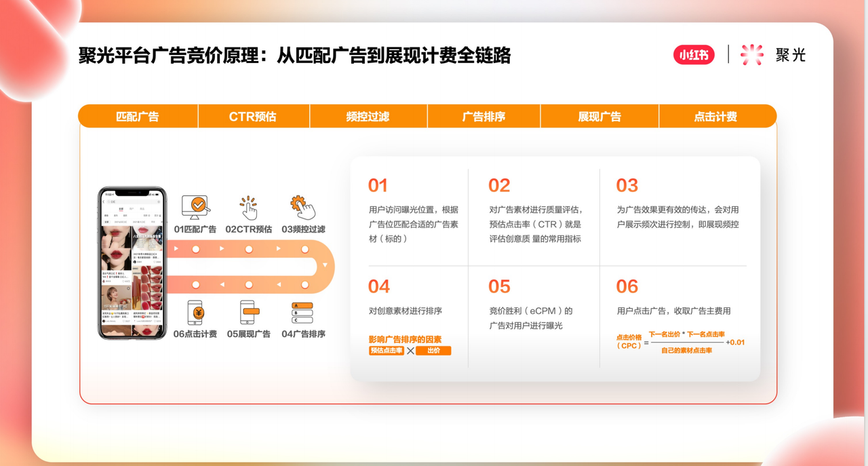868x466 pixels.
Task: Click the step number 02
Action: coord(499,185)
